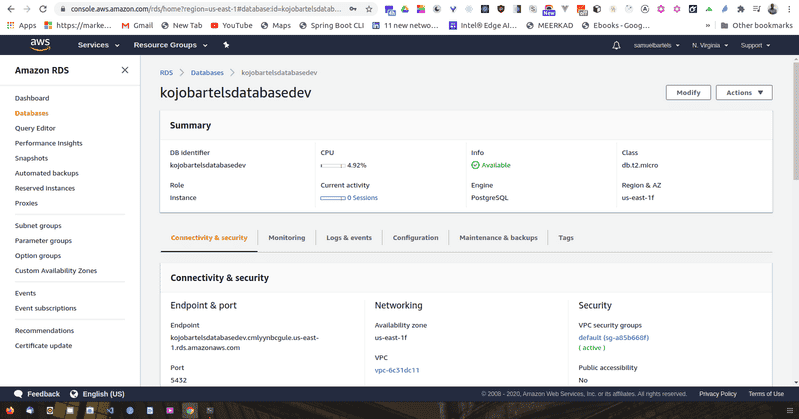Viewport: 799px width, 419px height.
Task: Change language via English (US)
Action: [97, 394]
